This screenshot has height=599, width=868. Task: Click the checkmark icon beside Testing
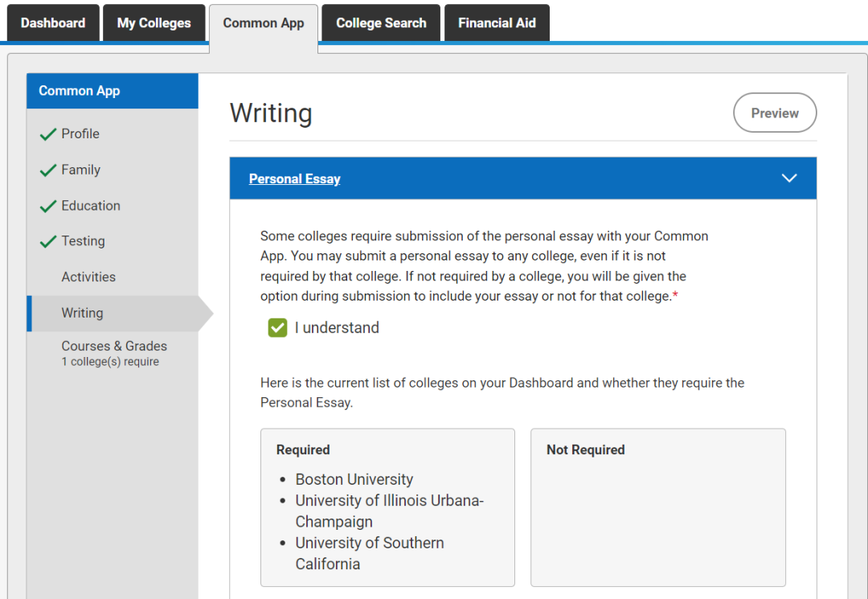pos(47,241)
